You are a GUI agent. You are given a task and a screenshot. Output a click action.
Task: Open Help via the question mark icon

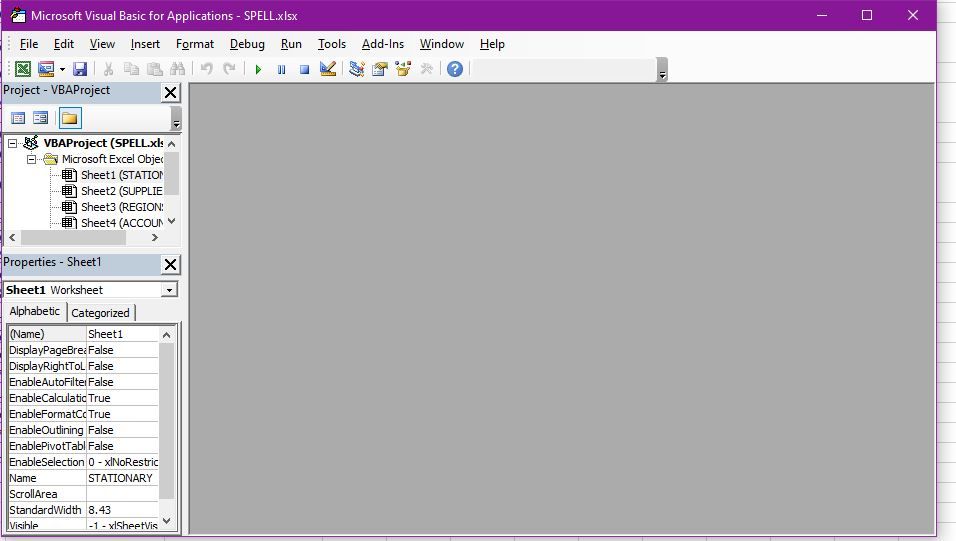455,69
